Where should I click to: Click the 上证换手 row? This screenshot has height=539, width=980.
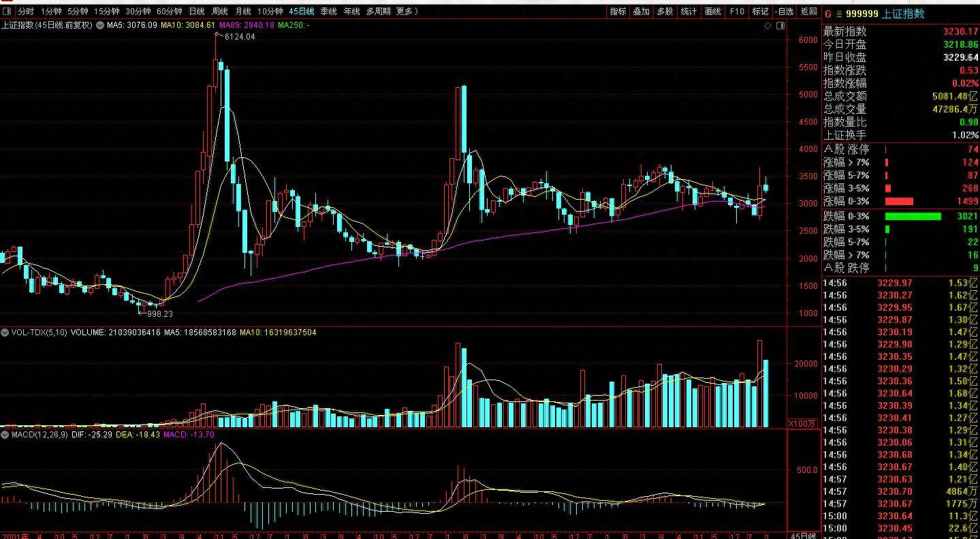click(x=900, y=135)
